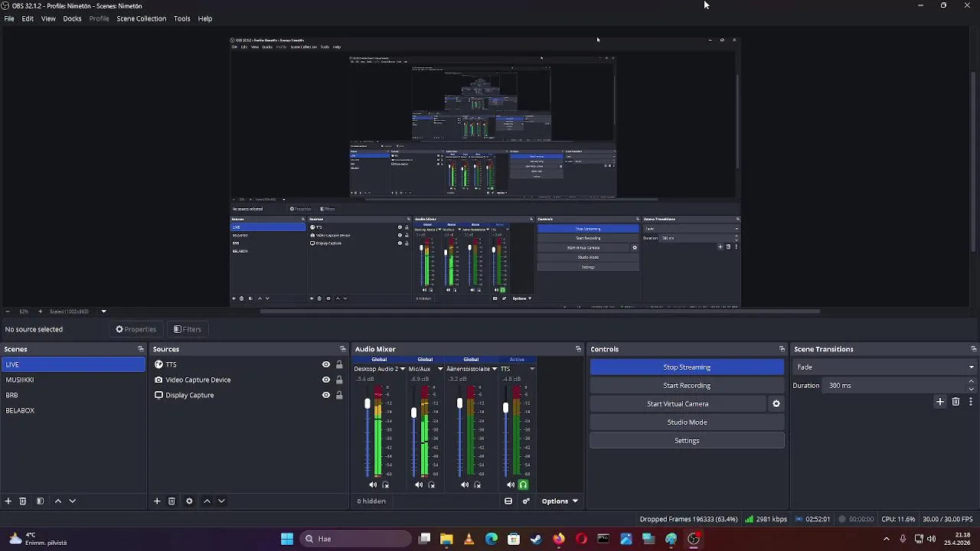
Task: Open audio mixer Options dropdown
Action: pyautogui.click(x=560, y=501)
